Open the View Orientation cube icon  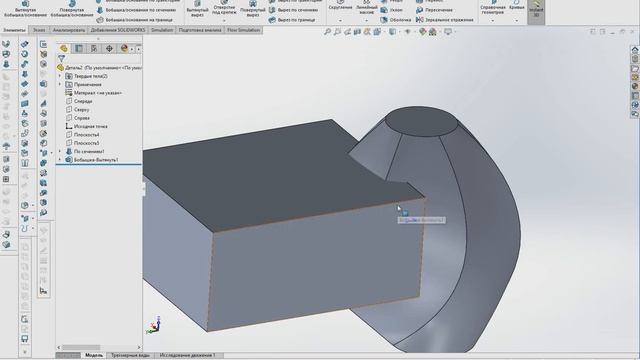(x=378, y=31)
